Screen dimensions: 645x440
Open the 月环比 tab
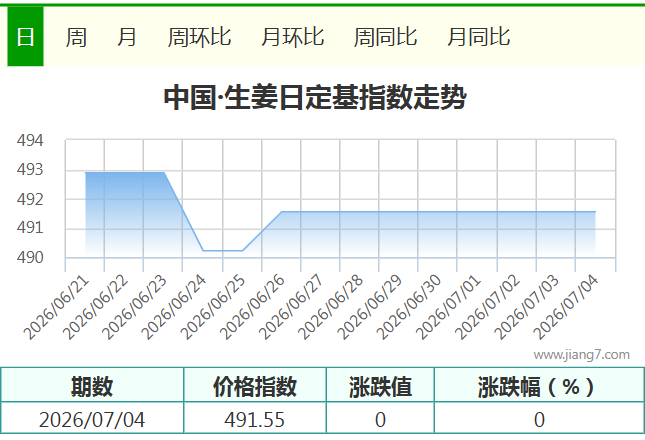(x=292, y=37)
